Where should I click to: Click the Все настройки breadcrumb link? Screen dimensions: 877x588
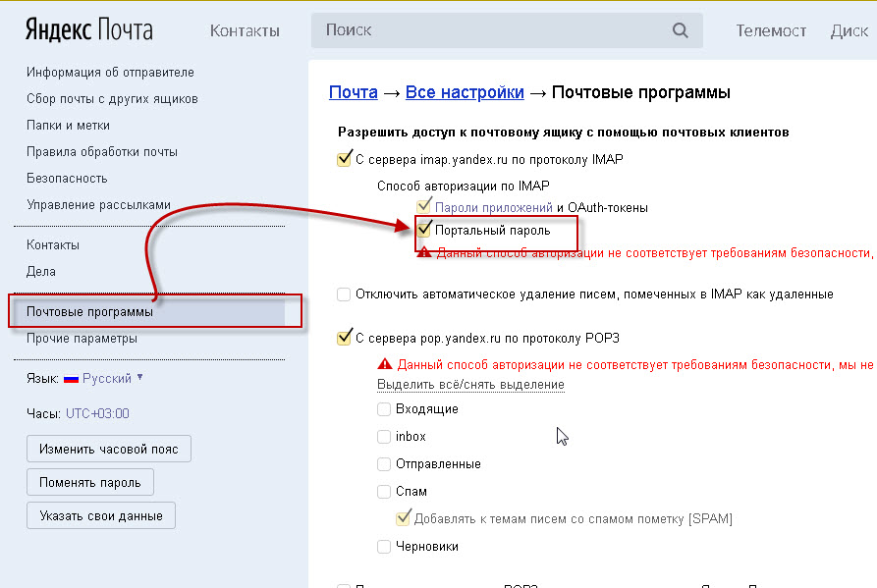(465, 92)
